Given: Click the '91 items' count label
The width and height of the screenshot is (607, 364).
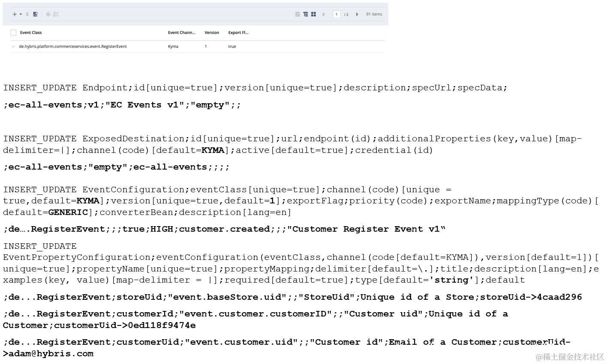Looking at the screenshot, I should (x=374, y=14).
